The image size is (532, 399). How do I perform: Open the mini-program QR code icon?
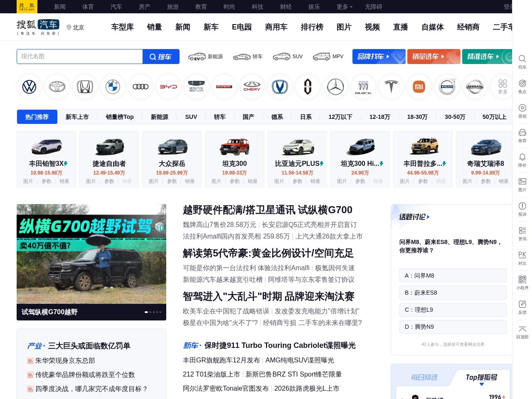pyautogui.click(x=522, y=282)
